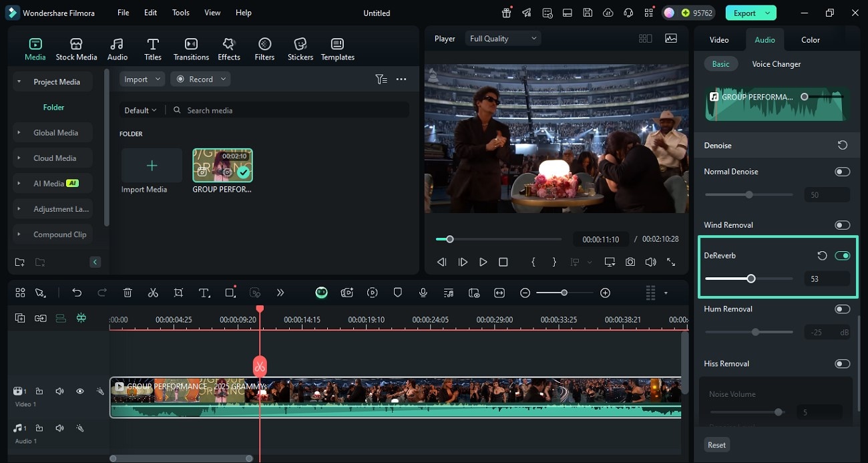The height and width of the screenshot is (463, 868).
Task: Click the split scissors icon in timeline toolbar
Action: tap(153, 293)
